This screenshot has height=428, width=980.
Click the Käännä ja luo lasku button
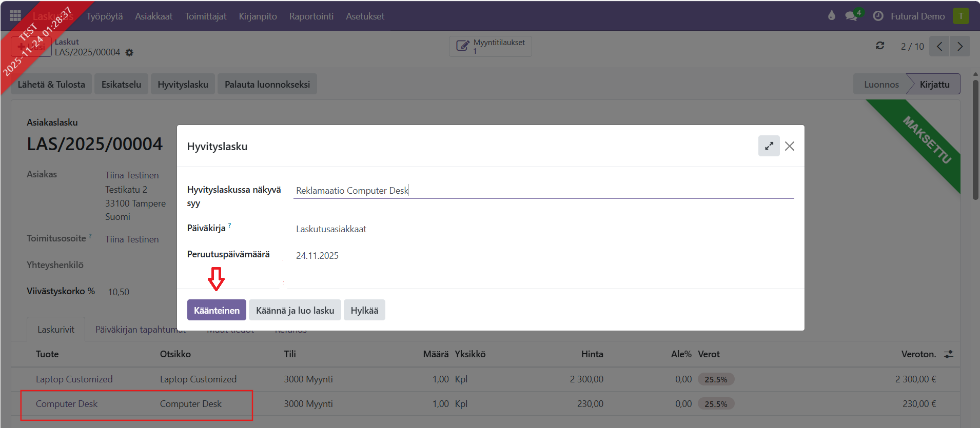pyautogui.click(x=295, y=310)
